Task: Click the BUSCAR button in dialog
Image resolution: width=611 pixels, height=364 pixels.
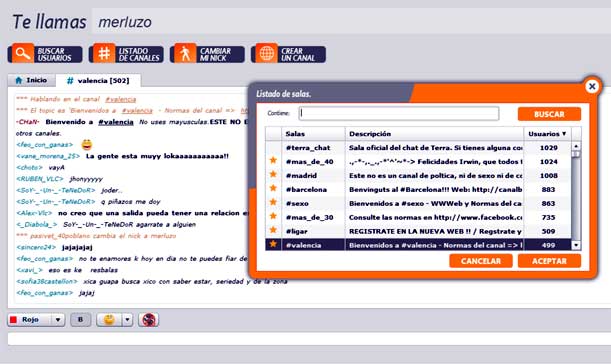Action: coord(549,114)
